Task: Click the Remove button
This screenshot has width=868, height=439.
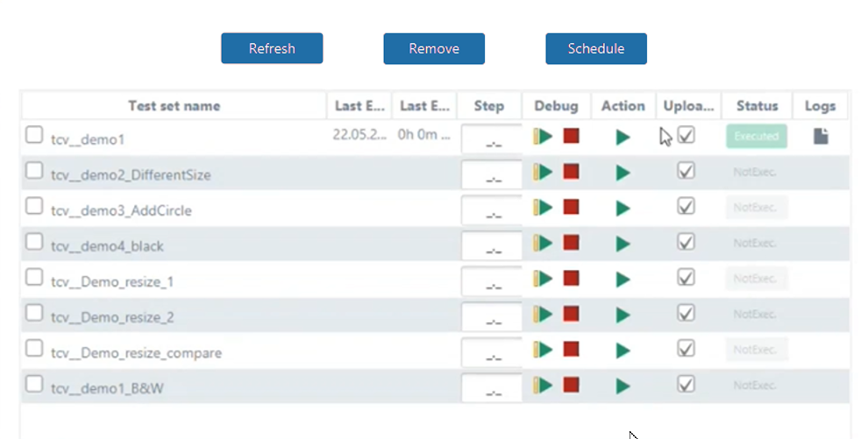Action: (x=434, y=49)
